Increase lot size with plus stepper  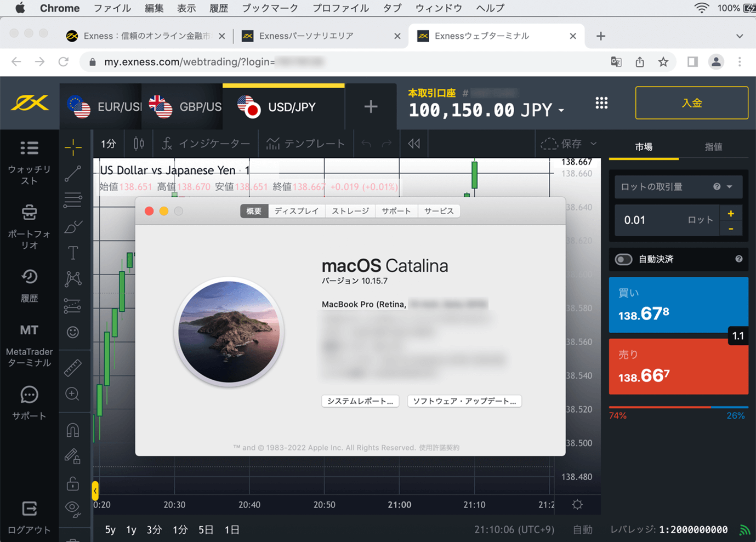tap(731, 213)
